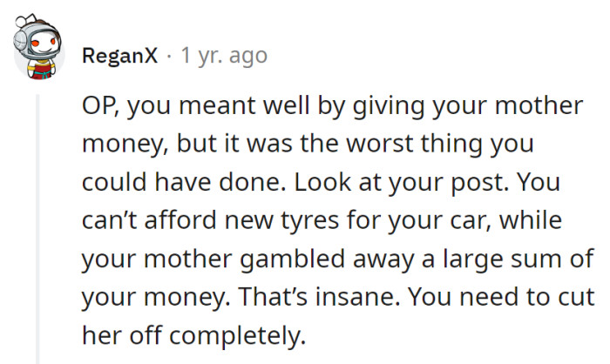The width and height of the screenshot is (610, 364).
Task: Click the dot separator after the ReganX username
Action: 170,56
